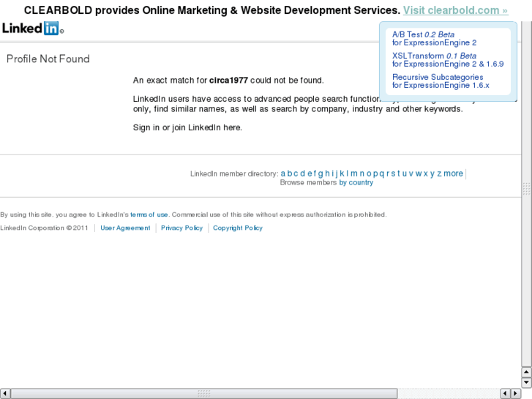Click the horizontal scrollbar right arrow at far right

click(516, 394)
